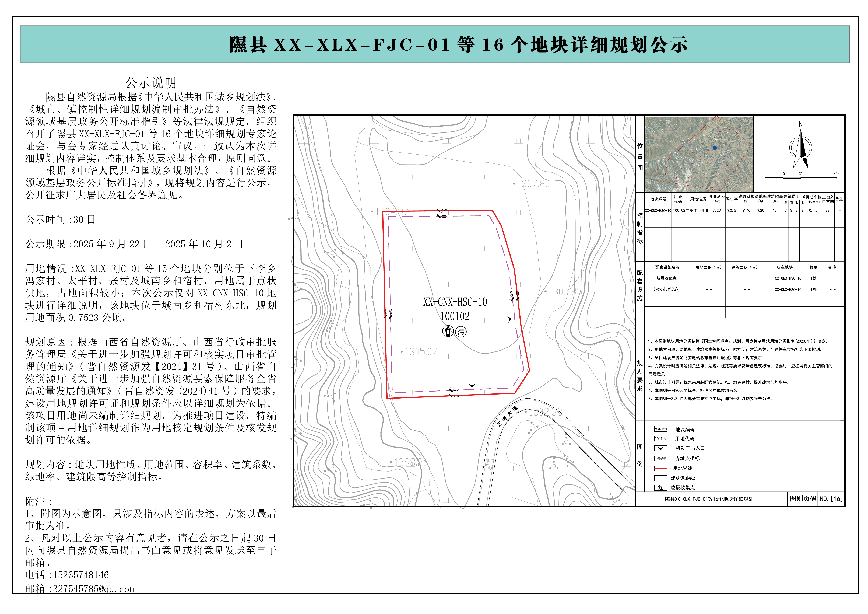
Task: Click the 地块编码 legend sample box
Action: coord(660,429)
